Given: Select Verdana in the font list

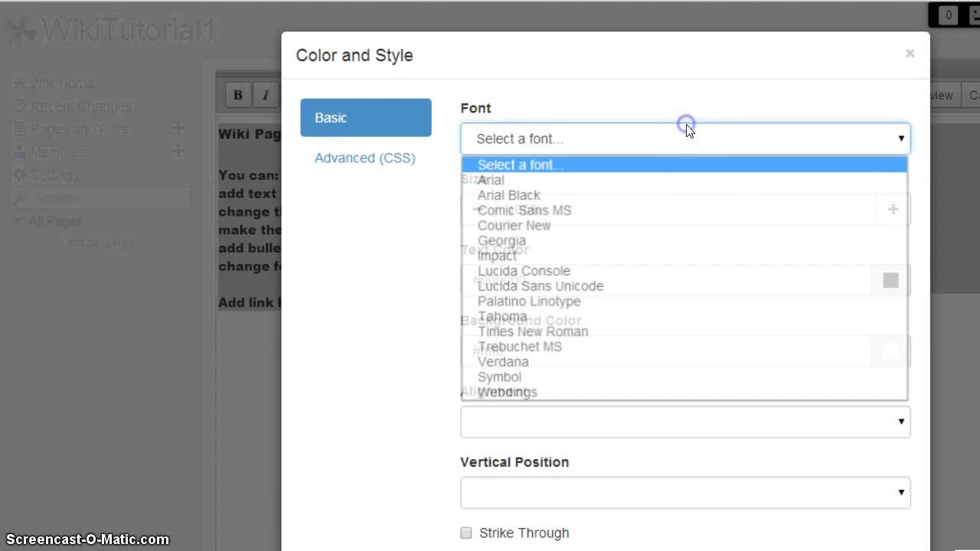Looking at the screenshot, I should coord(503,362).
